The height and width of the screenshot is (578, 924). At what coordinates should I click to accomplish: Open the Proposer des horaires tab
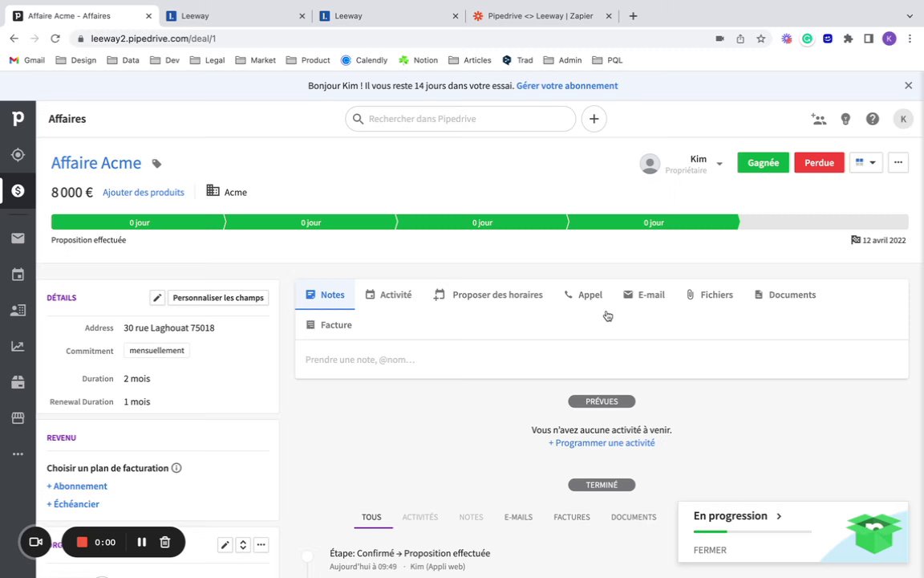[488, 295]
